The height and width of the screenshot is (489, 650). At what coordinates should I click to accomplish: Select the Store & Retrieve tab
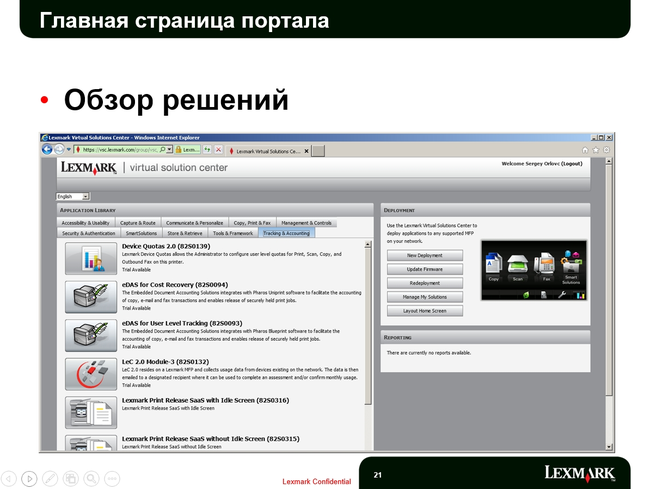tap(185, 233)
